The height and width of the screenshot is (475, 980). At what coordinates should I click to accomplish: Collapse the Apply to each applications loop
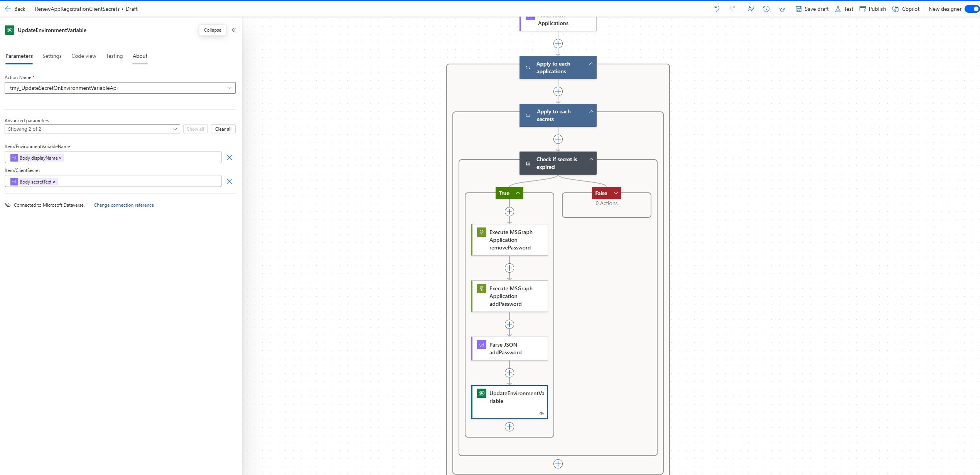[591, 64]
